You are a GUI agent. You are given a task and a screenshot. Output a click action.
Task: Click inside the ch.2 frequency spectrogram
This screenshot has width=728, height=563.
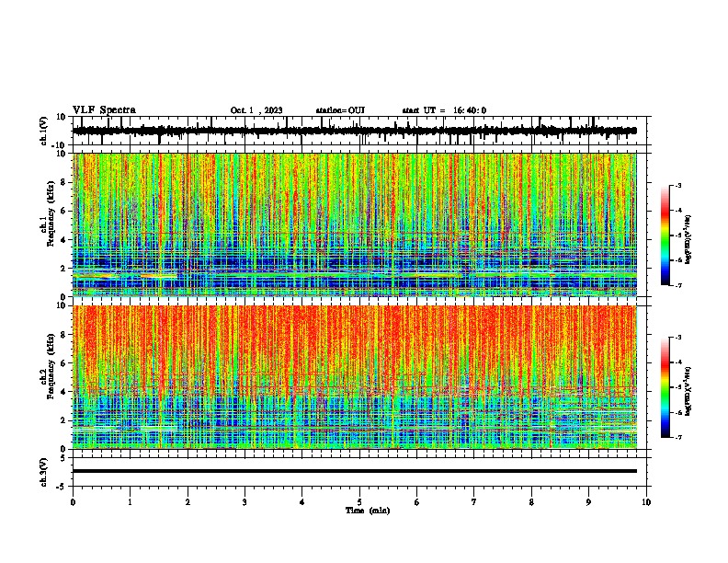(355, 377)
